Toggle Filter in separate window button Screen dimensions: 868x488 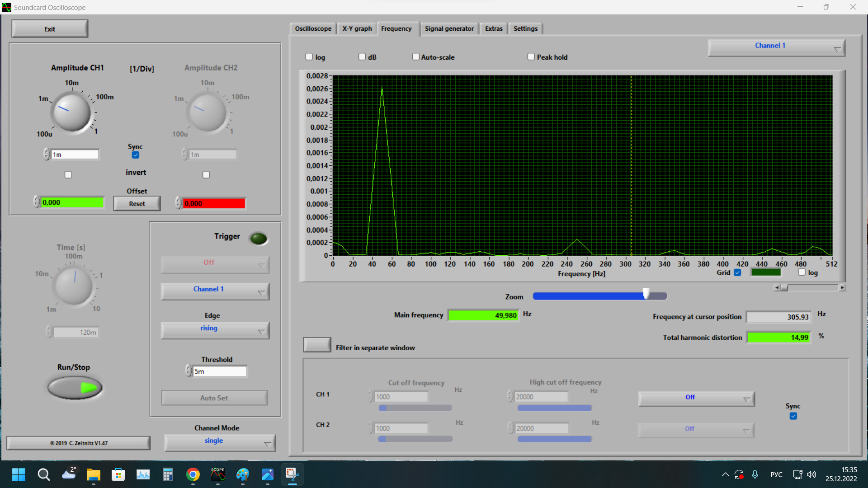317,345
